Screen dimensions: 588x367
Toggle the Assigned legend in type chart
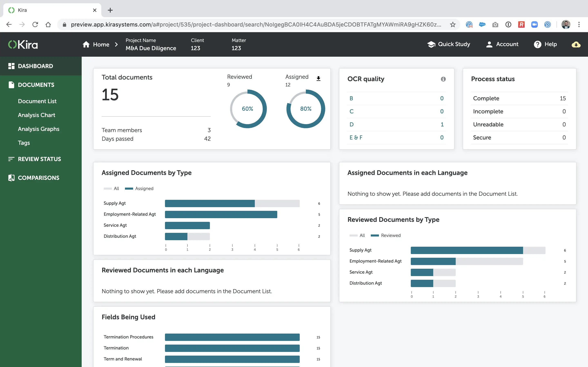[x=139, y=189]
